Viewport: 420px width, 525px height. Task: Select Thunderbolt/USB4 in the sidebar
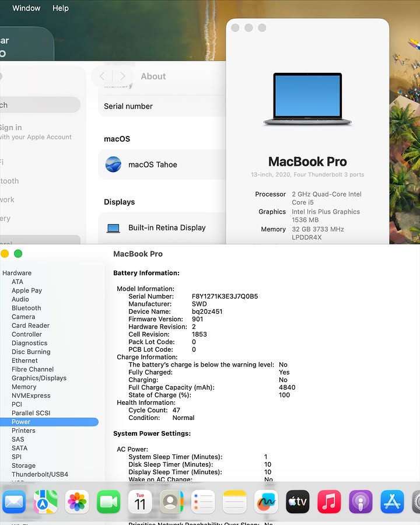pos(40,474)
